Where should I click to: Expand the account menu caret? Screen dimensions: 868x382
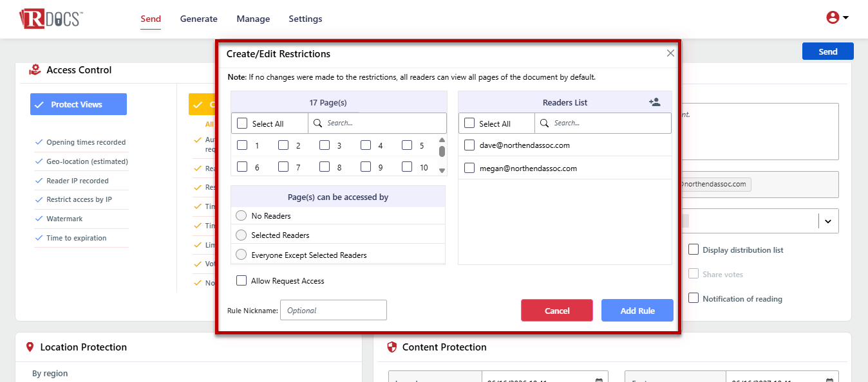point(845,18)
